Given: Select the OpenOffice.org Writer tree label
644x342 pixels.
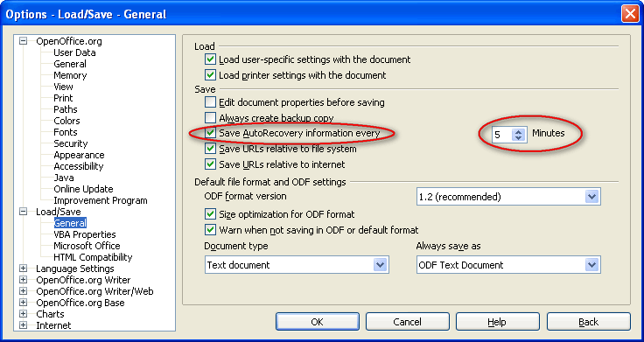Looking at the screenshot, I should point(83,281).
